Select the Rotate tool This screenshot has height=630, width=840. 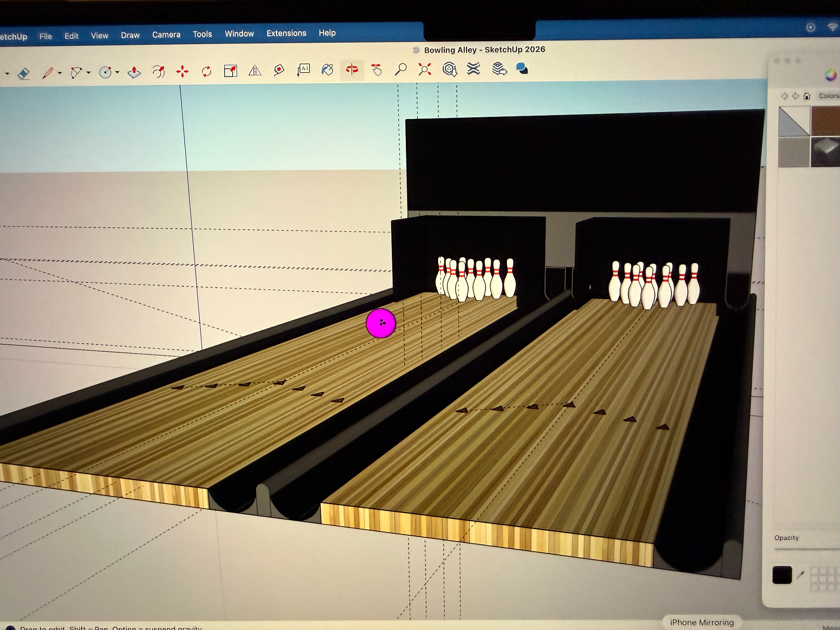click(x=206, y=71)
